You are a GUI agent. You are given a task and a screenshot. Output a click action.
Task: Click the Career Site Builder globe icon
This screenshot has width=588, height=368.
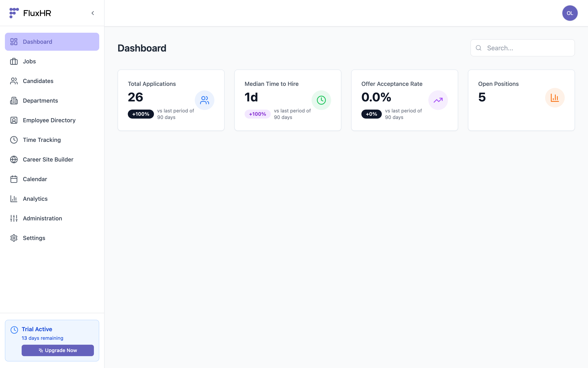click(x=14, y=159)
